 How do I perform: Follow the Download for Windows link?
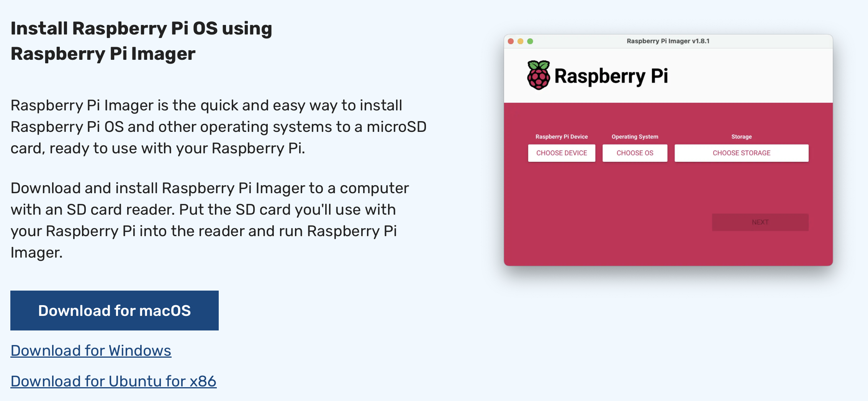pyautogui.click(x=91, y=350)
